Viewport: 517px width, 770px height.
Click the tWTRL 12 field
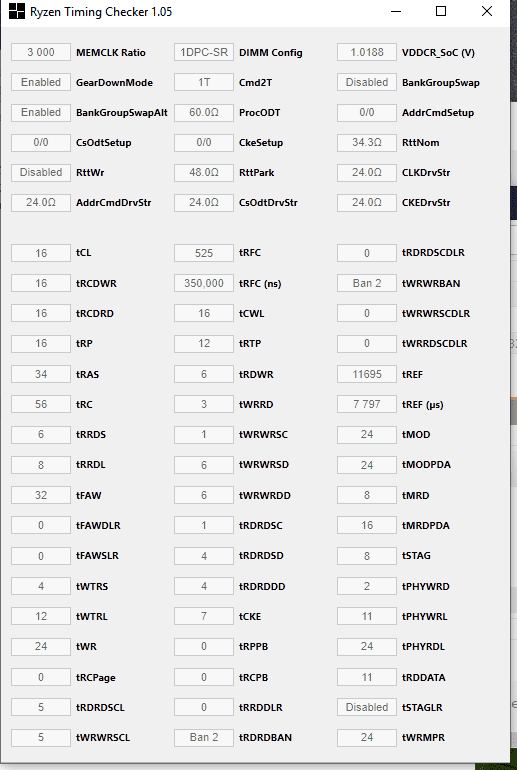click(x=41, y=616)
